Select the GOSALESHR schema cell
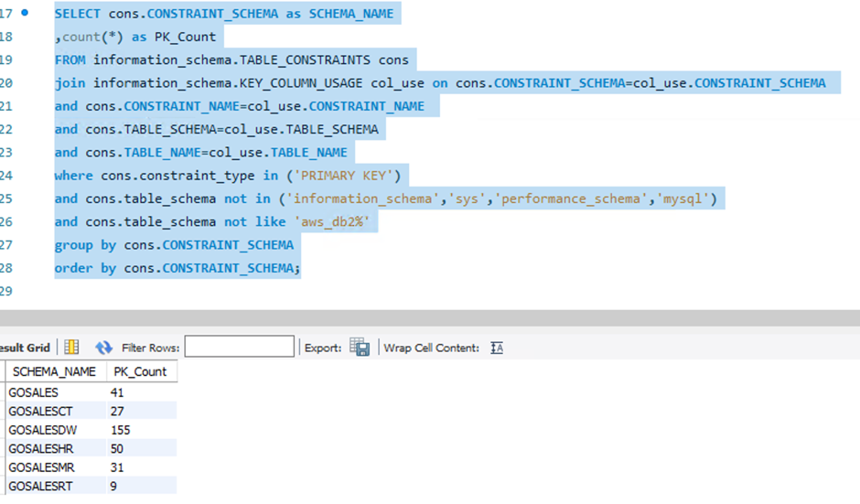 (x=56, y=448)
